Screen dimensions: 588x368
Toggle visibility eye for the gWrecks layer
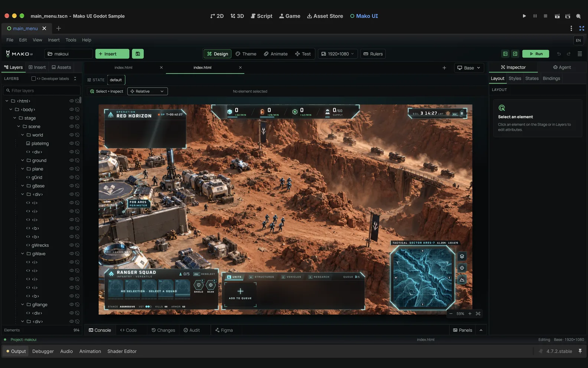71,245
